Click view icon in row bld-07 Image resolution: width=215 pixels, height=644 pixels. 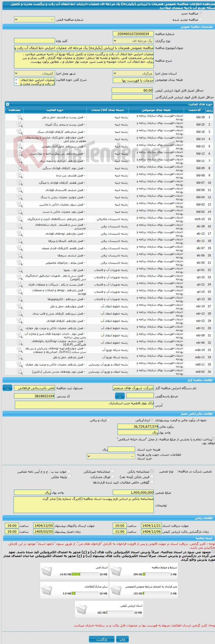tap(19, 183)
